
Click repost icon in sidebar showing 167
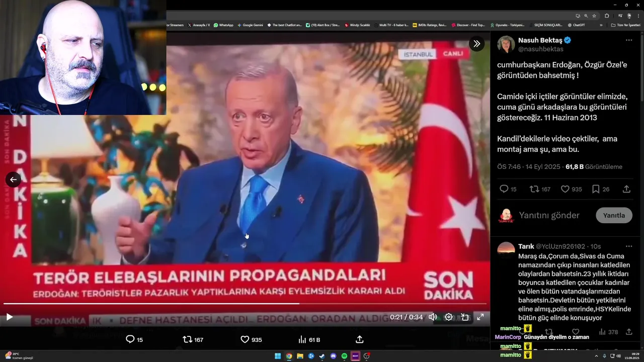[x=540, y=189]
